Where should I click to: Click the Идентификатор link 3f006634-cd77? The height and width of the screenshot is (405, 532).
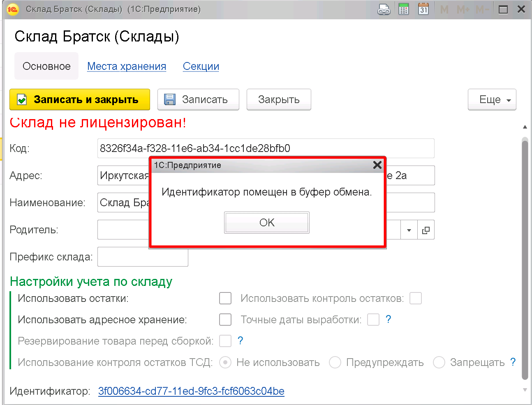pos(191,391)
